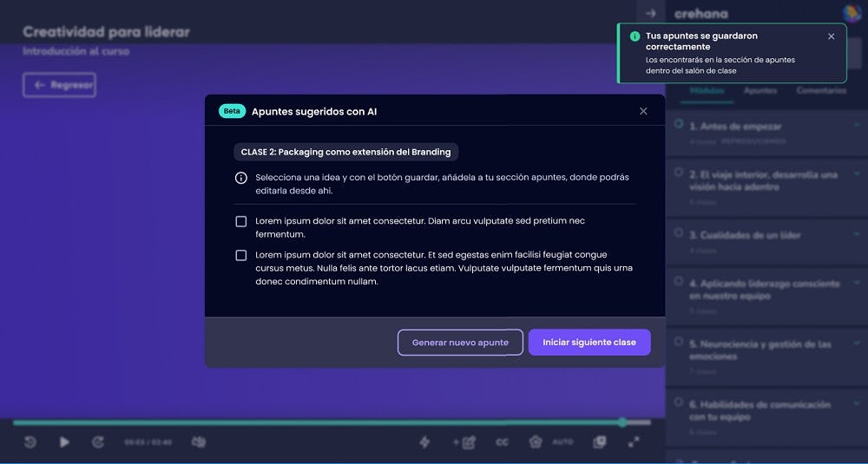Click the Apuntes sugeridos con AI heading
868x464 pixels.
click(314, 112)
